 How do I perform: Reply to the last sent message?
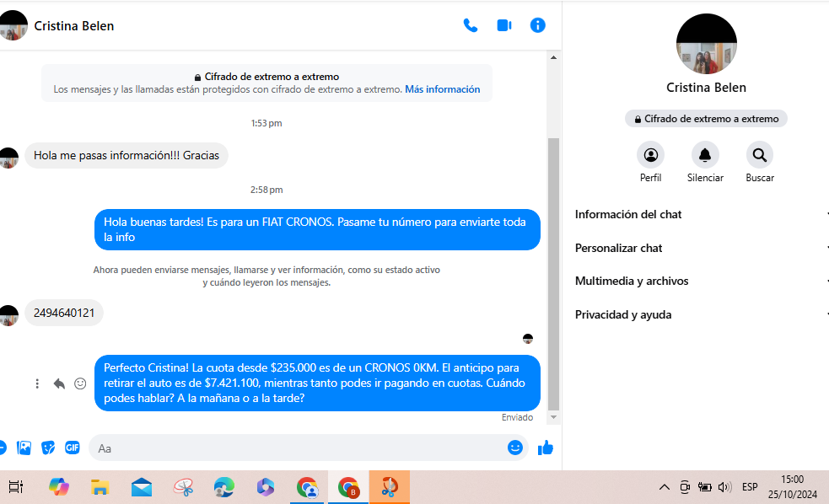click(59, 383)
